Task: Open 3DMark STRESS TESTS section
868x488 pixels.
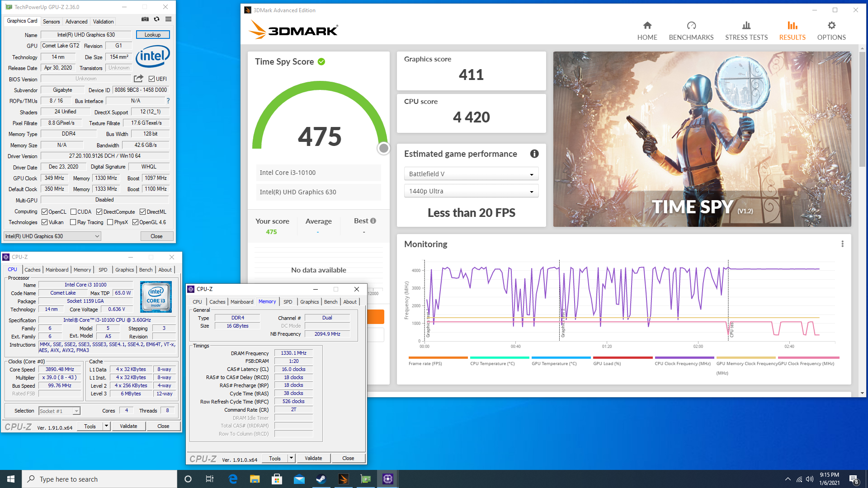Action: (x=746, y=31)
